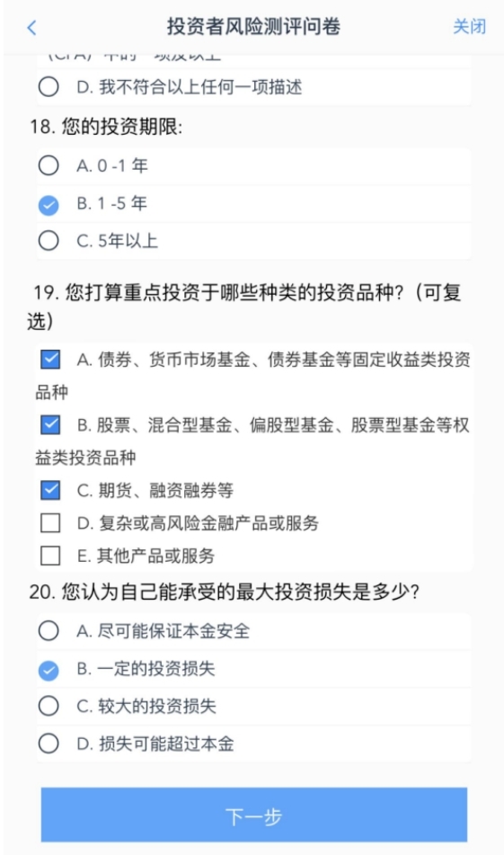Select the checked option B. 1-5 年
504x855 pixels.
[253, 204]
